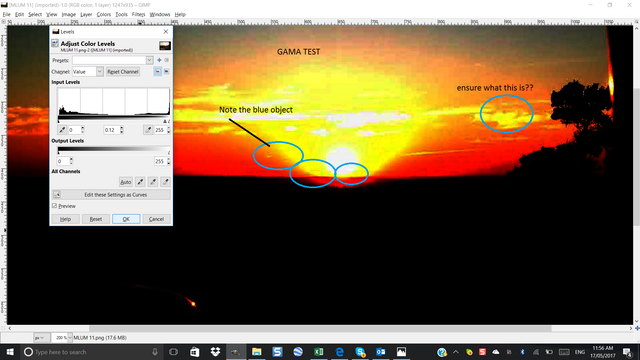Cancel the Levels dialog
This screenshot has height=360, width=640.
click(x=156, y=219)
